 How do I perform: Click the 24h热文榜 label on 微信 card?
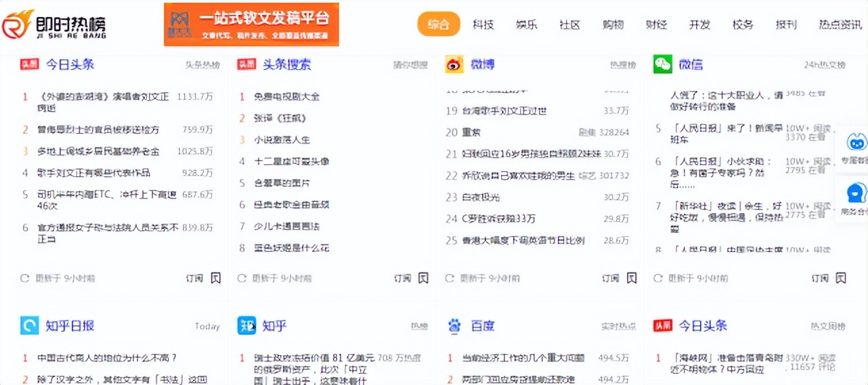[x=825, y=65]
